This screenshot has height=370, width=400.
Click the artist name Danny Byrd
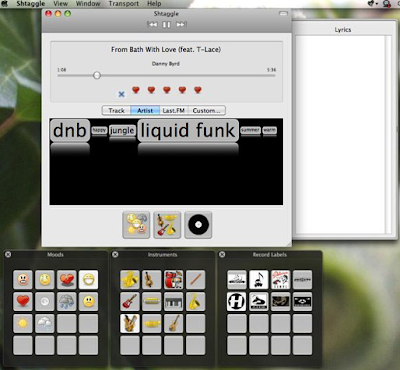pyautogui.click(x=166, y=63)
